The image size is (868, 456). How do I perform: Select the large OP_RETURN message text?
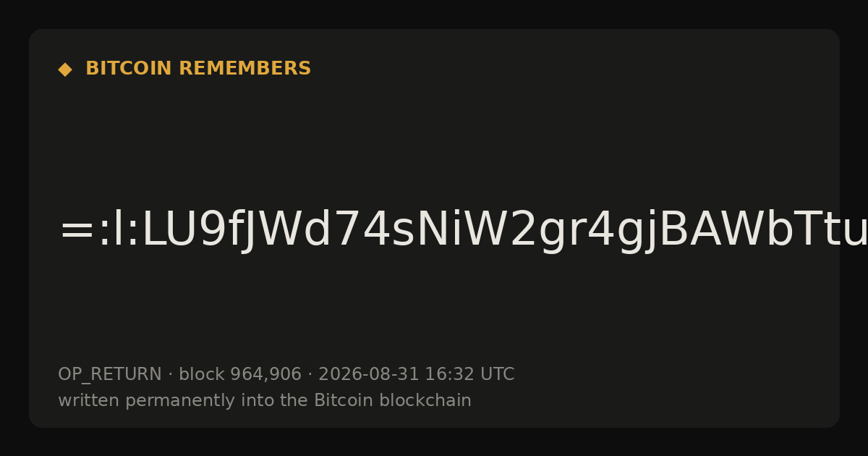point(463,232)
